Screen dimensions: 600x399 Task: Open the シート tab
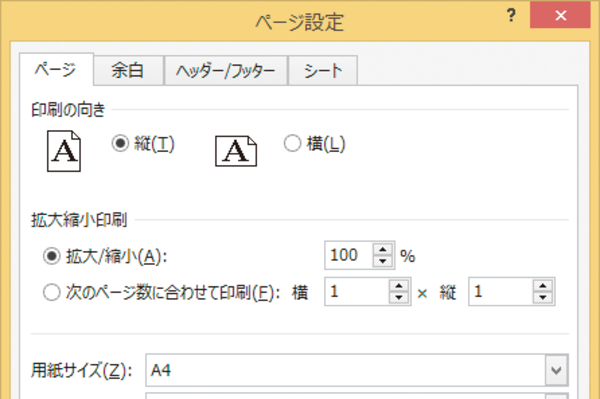pyautogui.click(x=323, y=70)
